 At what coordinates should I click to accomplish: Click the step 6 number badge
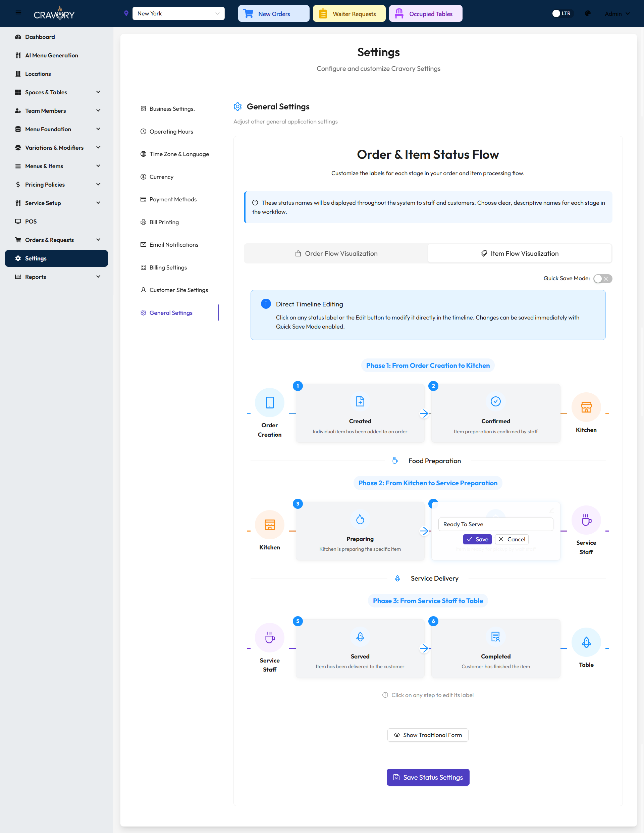click(433, 621)
